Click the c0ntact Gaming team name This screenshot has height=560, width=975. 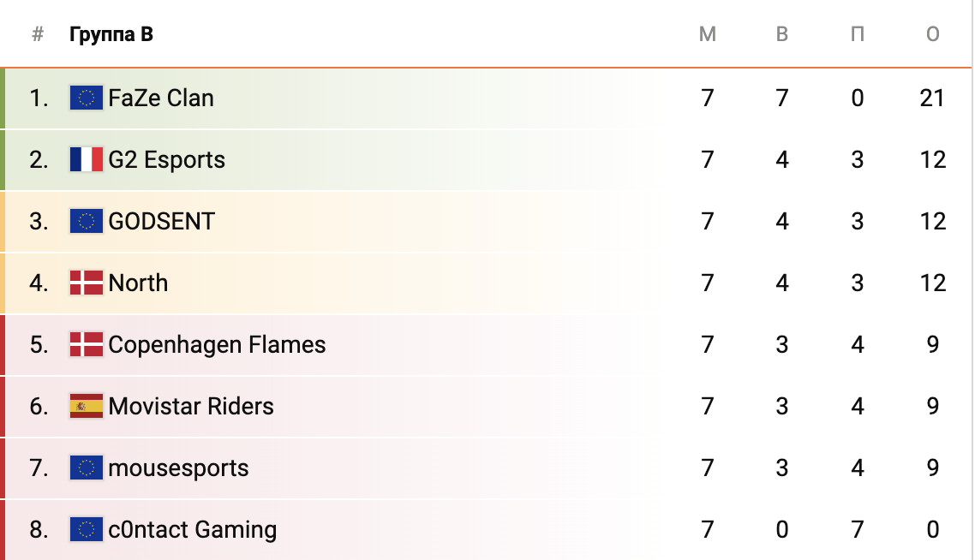(x=193, y=530)
